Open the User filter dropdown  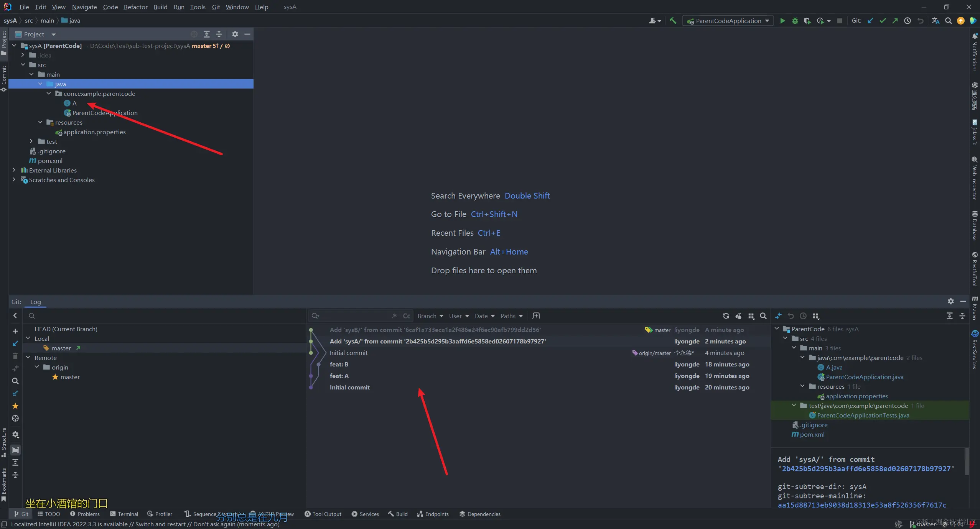[x=459, y=316]
